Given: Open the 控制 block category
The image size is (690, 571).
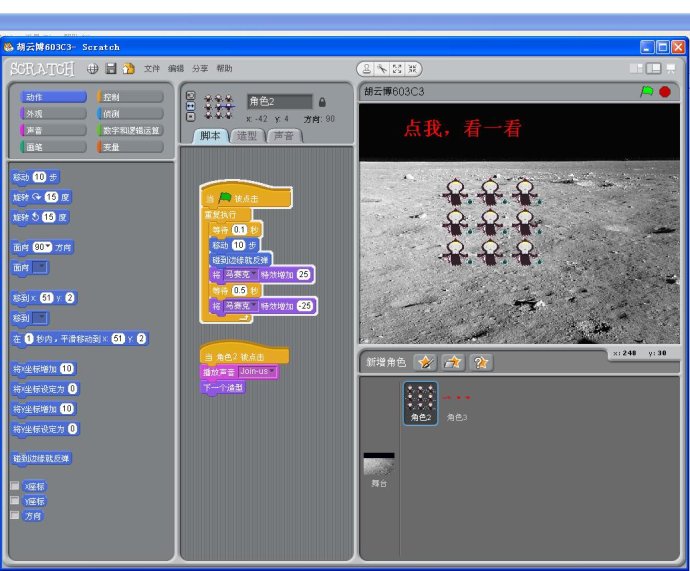Looking at the screenshot, I should click(130, 97).
